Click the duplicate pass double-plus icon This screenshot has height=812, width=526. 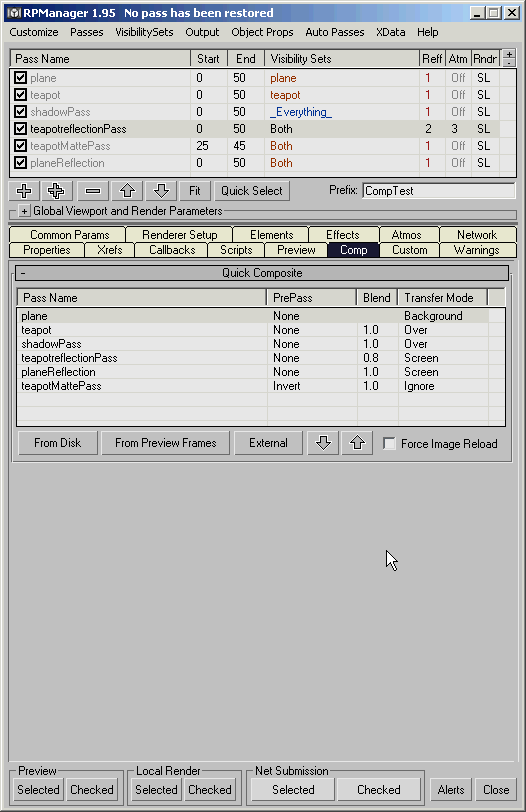(x=56, y=191)
